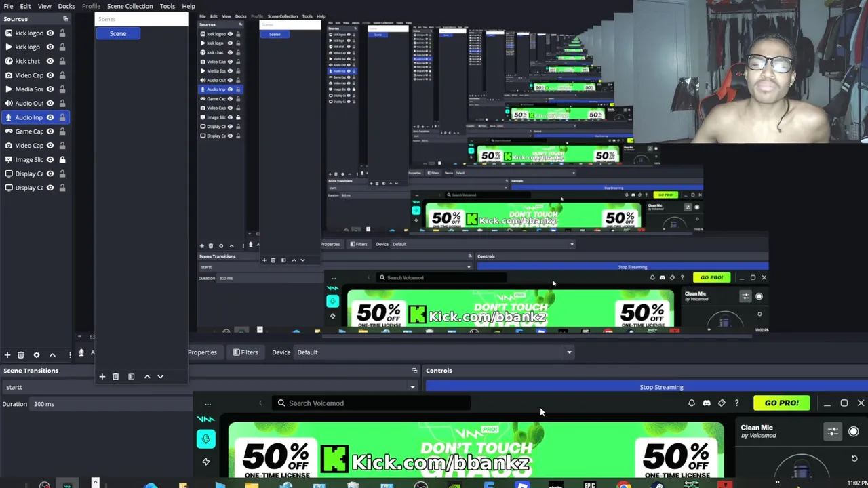Image resolution: width=868 pixels, height=488 pixels.
Task: Lock the kick logoo source
Action: coord(62,33)
